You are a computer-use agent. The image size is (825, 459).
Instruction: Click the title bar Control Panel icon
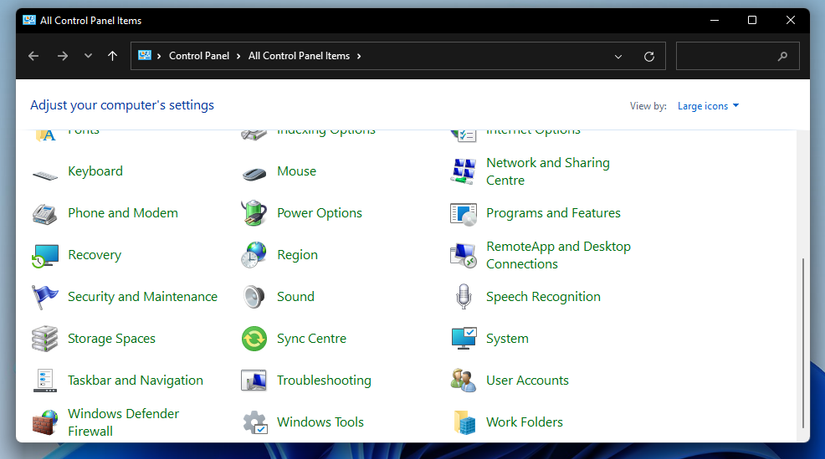[29, 20]
